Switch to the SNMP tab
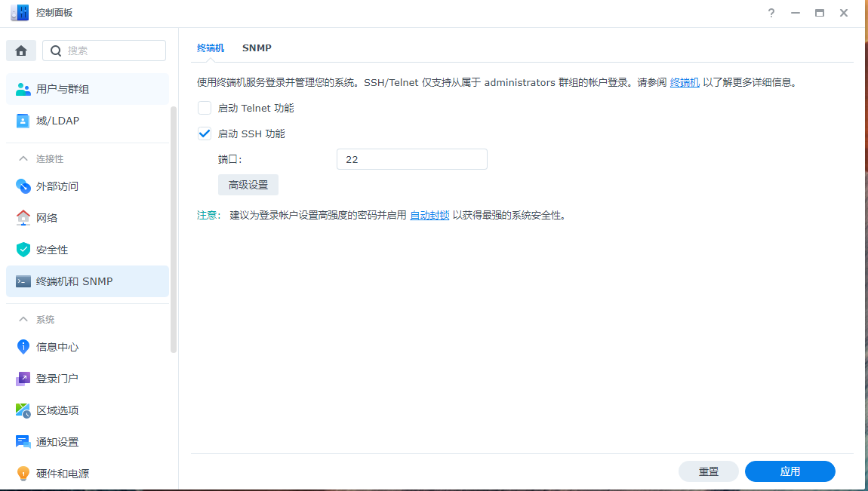The image size is (868, 491). 257,48
